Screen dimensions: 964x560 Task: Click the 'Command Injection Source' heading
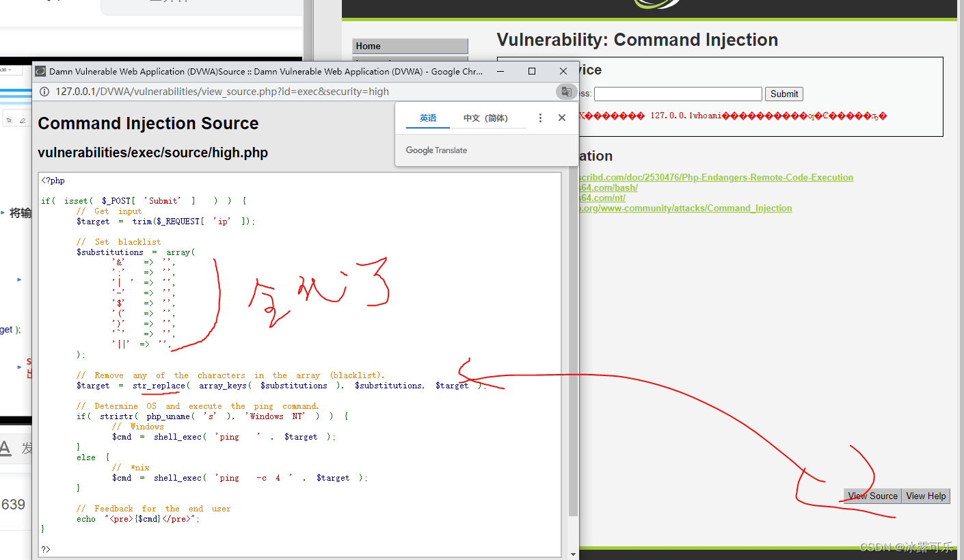pos(148,123)
